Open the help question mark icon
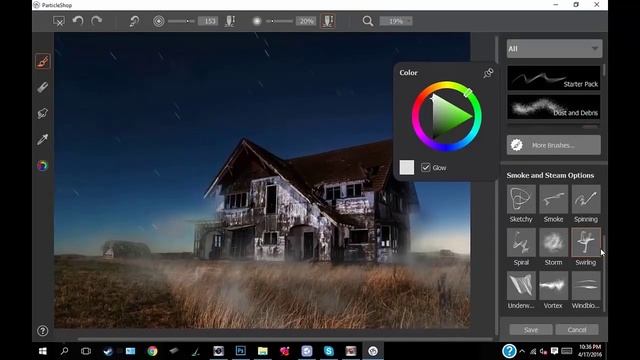Image resolution: width=640 pixels, height=360 pixels. [42, 331]
